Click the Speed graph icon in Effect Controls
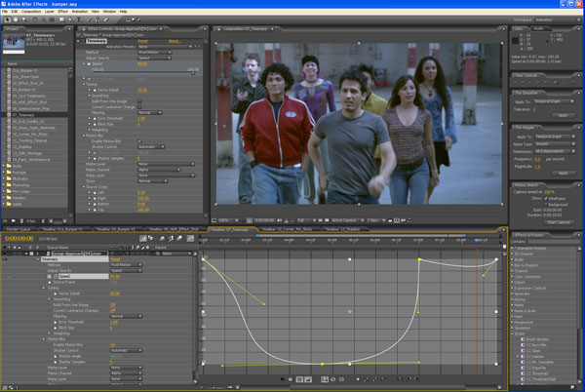Image resolution: width=585 pixels, height=392 pixels. pyautogui.click(x=89, y=63)
